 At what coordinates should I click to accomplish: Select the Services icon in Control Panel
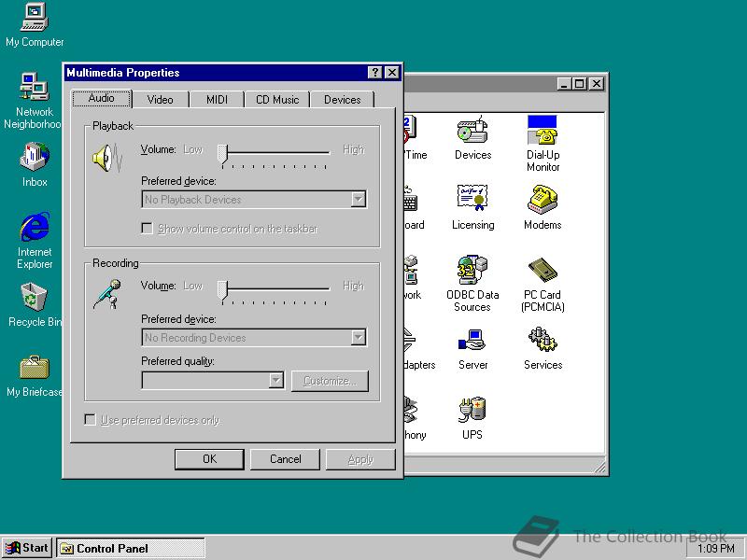[x=543, y=348]
